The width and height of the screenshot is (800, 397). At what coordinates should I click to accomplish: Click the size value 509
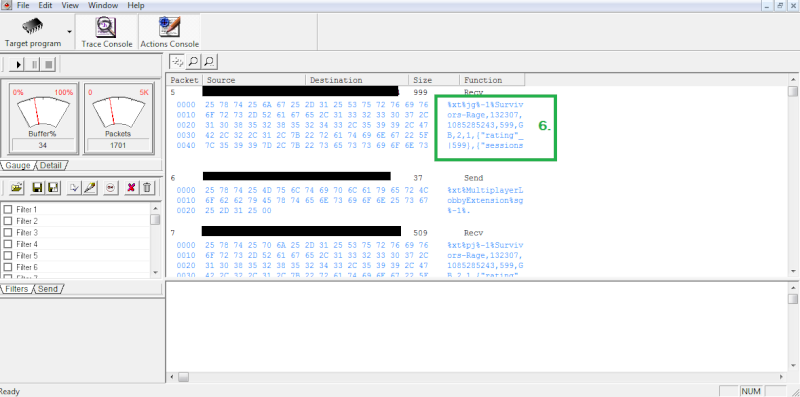tap(420, 233)
